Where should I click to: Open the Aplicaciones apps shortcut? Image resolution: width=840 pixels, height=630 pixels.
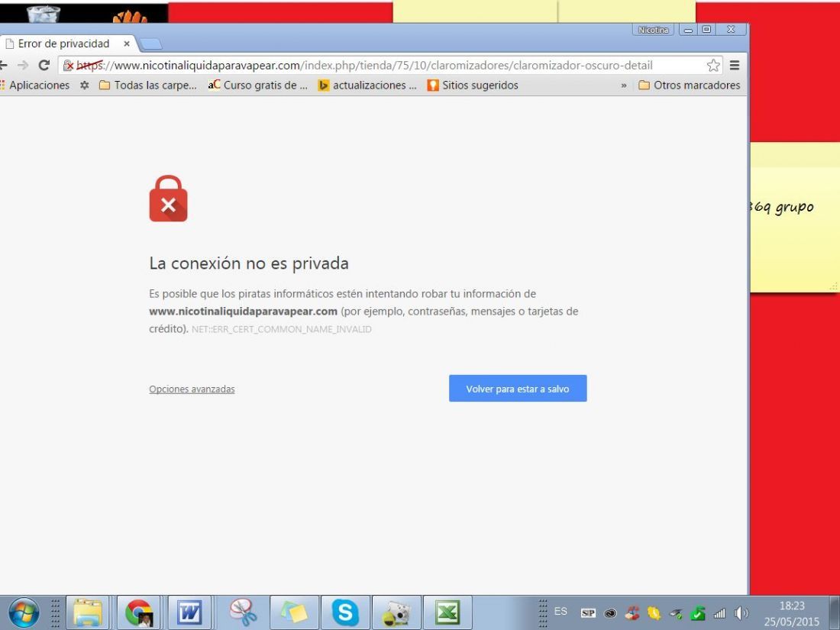(x=35, y=86)
